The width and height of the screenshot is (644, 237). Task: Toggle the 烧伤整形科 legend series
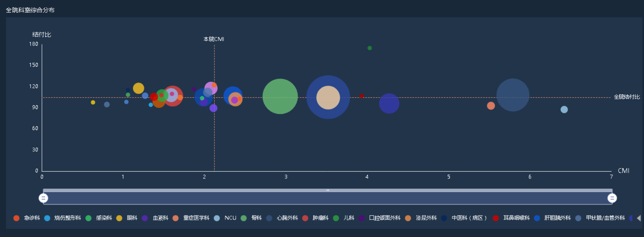click(x=63, y=218)
